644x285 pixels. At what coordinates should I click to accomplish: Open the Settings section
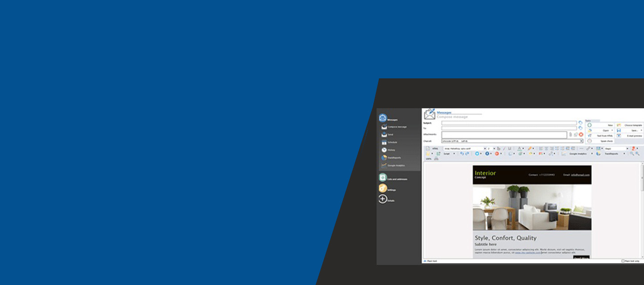tap(387, 188)
